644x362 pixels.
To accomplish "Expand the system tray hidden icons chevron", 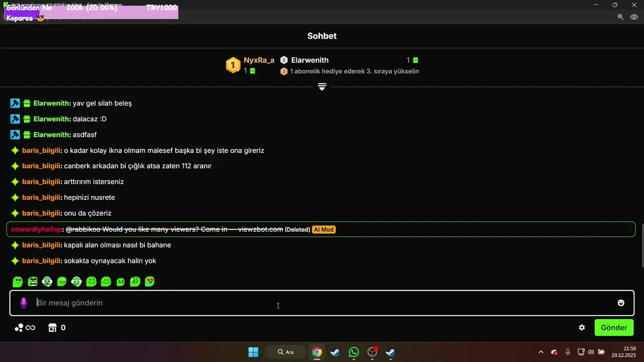I will [541, 352].
